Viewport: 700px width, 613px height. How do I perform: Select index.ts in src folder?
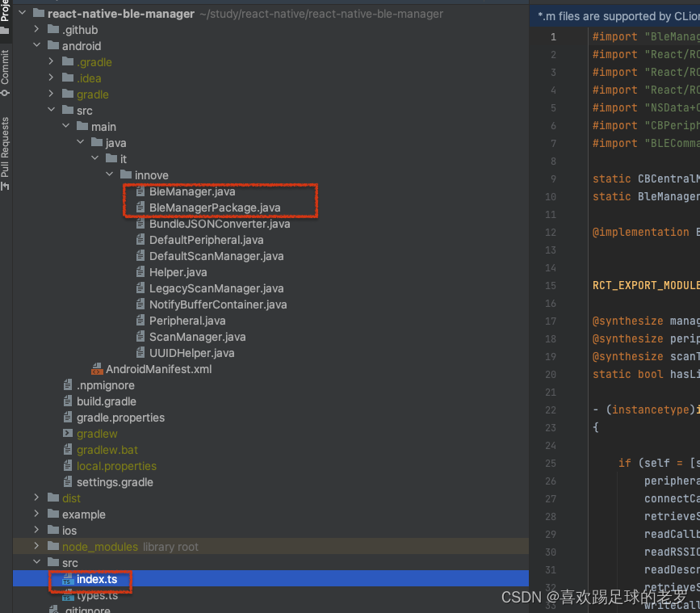click(97, 579)
